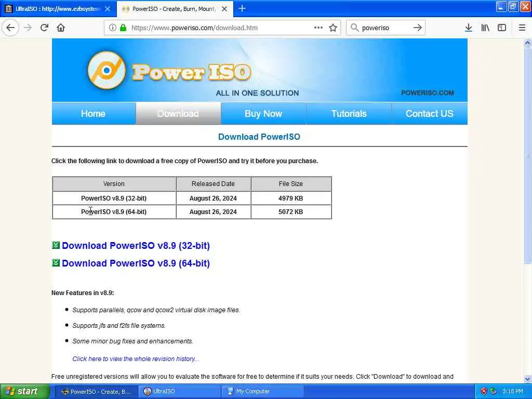Click the taskbar clock showing 3:18 PM
The height and width of the screenshot is (399, 532).
pyautogui.click(x=513, y=391)
